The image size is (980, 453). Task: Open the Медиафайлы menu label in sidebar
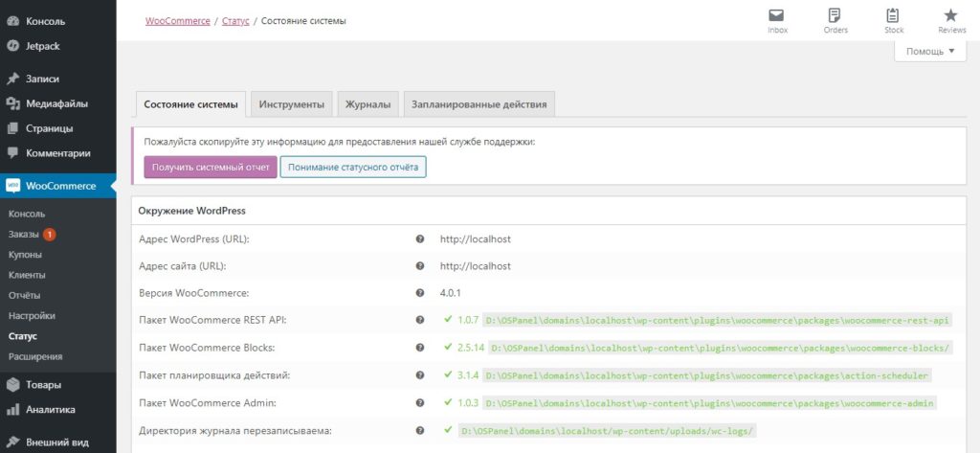(x=56, y=103)
